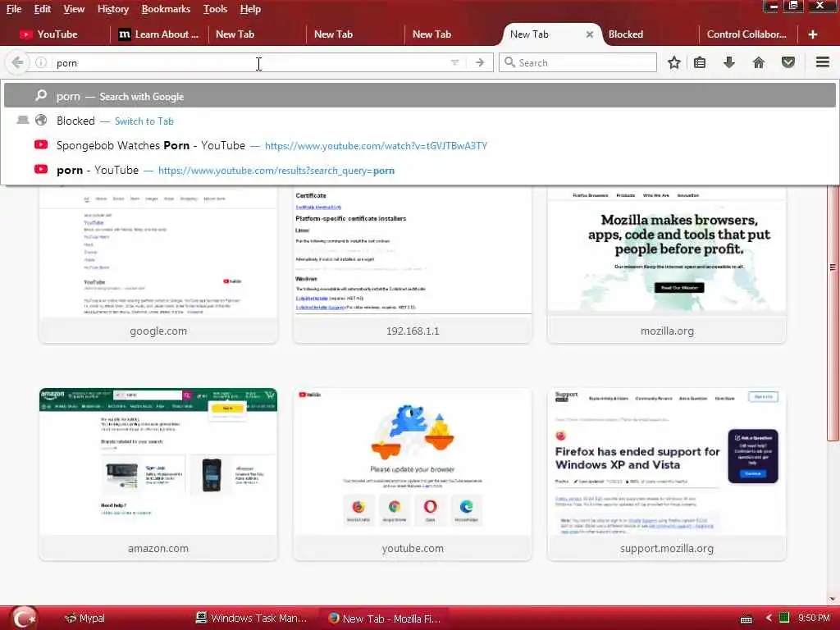Viewport: 840px width, 630px height.
Task: Open Mypal from the taskbar
Action: [84, 619]
